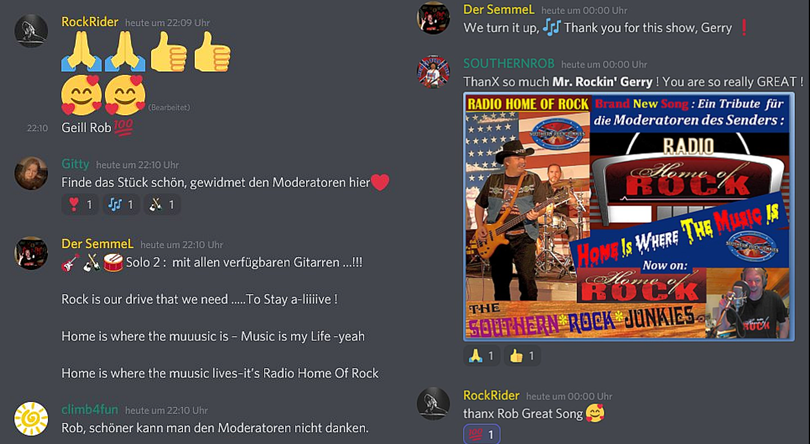Click Der SemmeL's avatar beside the 22:10 message

click(x=31, y=253)
